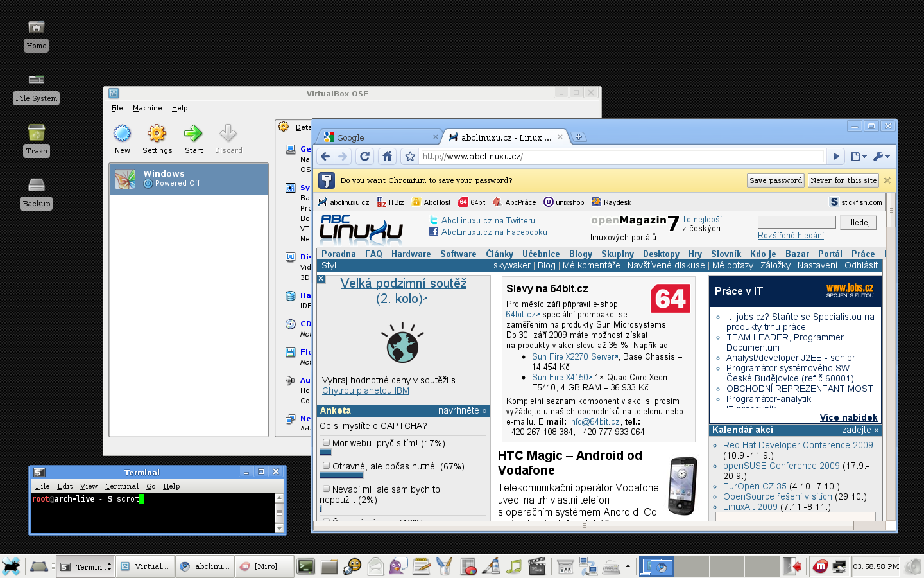The width and height of the screenshot is (924, 578).
Task: Open Chromium page menu dropdown
Action: pyautogui.click(x=859, y=156)
